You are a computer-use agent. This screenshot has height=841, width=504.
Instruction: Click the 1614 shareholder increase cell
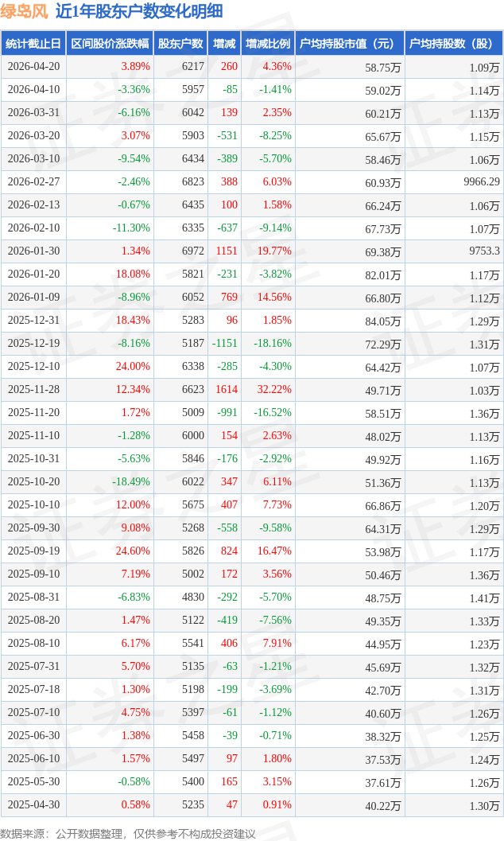tap(227, 390)
